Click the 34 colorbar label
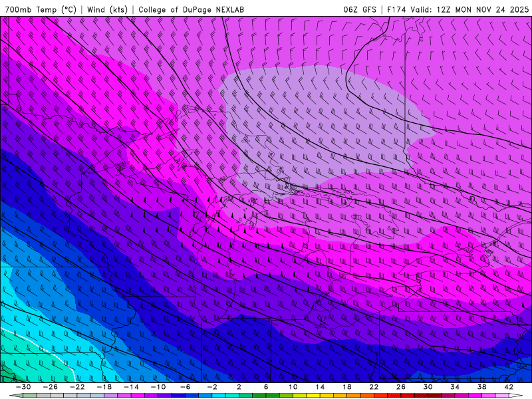The image size is (532, 399). click(455, 387)
